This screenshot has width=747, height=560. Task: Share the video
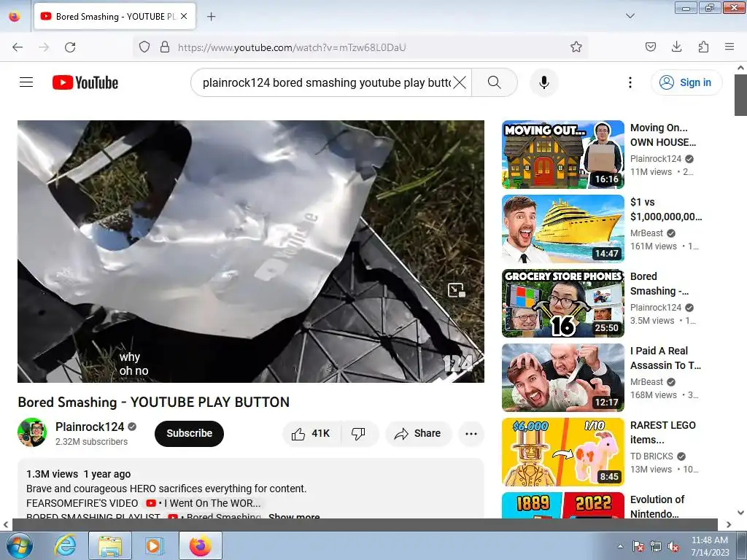418,433
